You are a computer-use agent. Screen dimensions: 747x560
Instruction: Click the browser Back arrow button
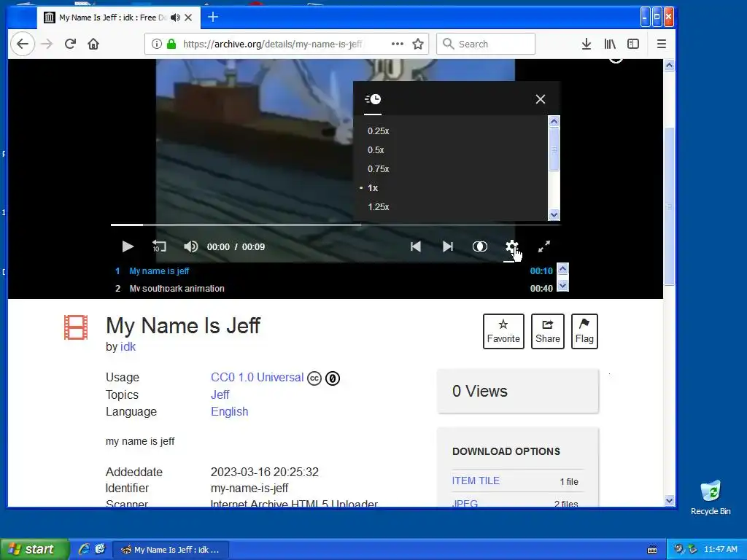click(x=23, y=44)
